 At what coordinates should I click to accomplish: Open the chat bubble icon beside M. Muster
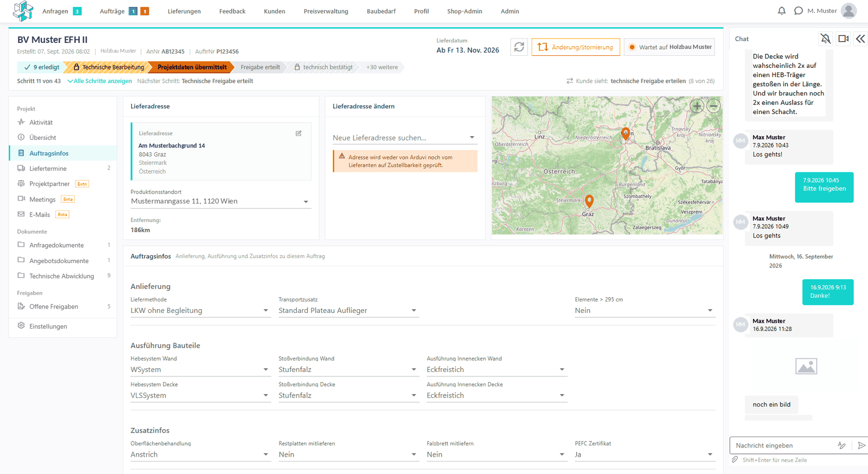tap(798, 11)
